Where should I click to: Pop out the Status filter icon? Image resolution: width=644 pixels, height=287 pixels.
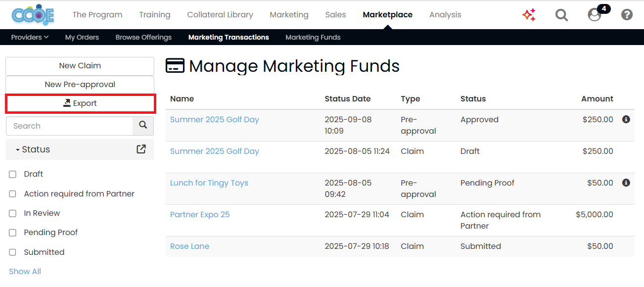point(141,149)
